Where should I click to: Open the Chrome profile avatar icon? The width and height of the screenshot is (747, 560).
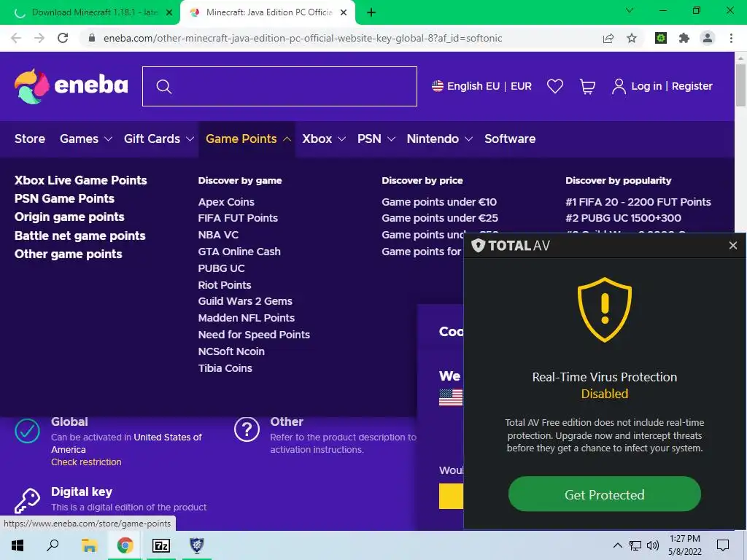(708, 38)
